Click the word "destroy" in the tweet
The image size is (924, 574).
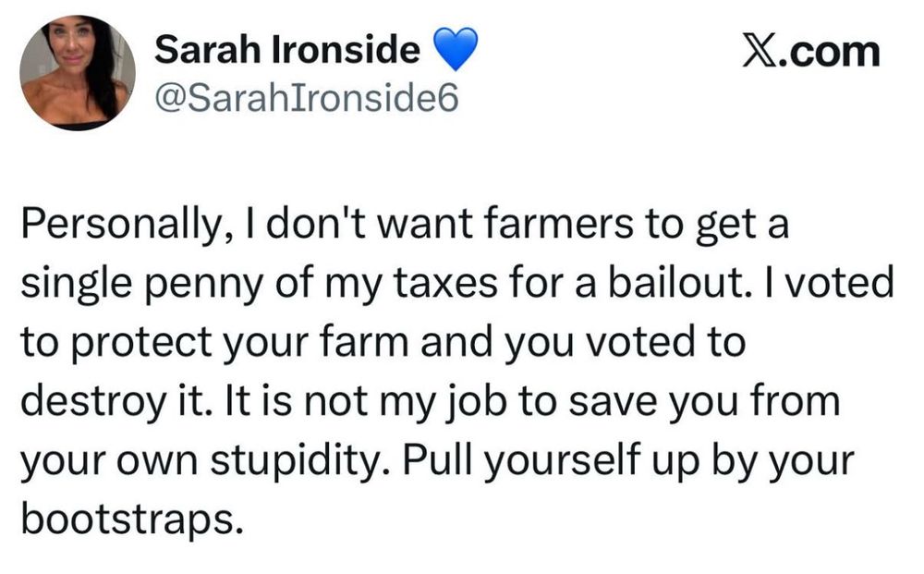[x=92, y=402]
